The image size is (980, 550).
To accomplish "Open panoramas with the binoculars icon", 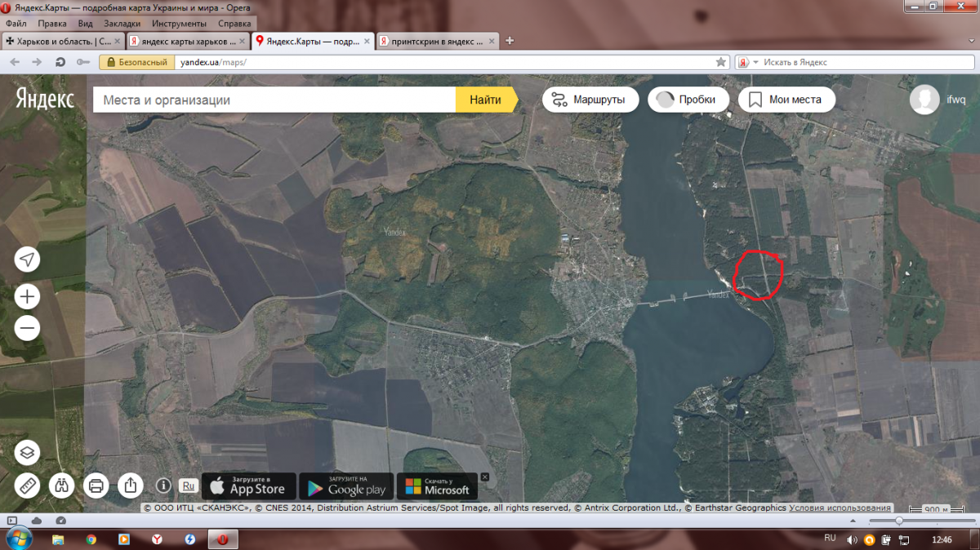I will [x=61, y=486].
